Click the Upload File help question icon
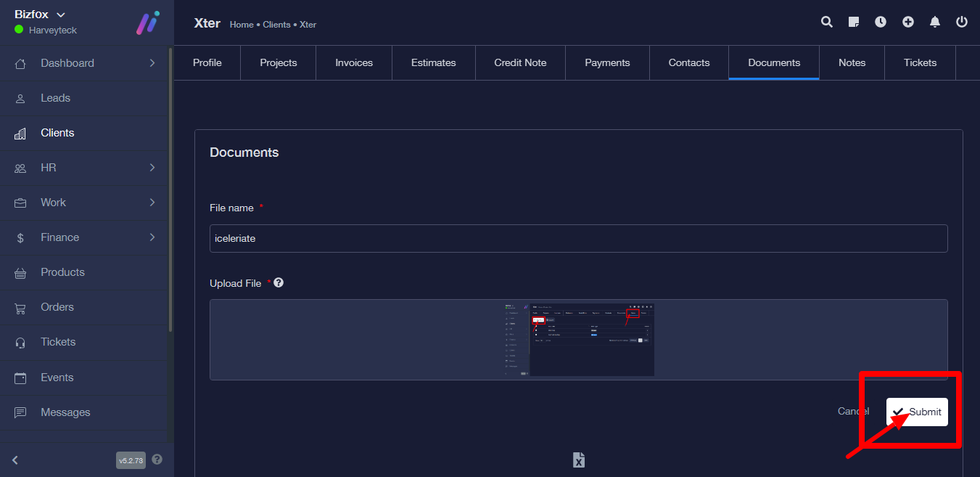Screen dimensions: 980x477 (279, 282)
